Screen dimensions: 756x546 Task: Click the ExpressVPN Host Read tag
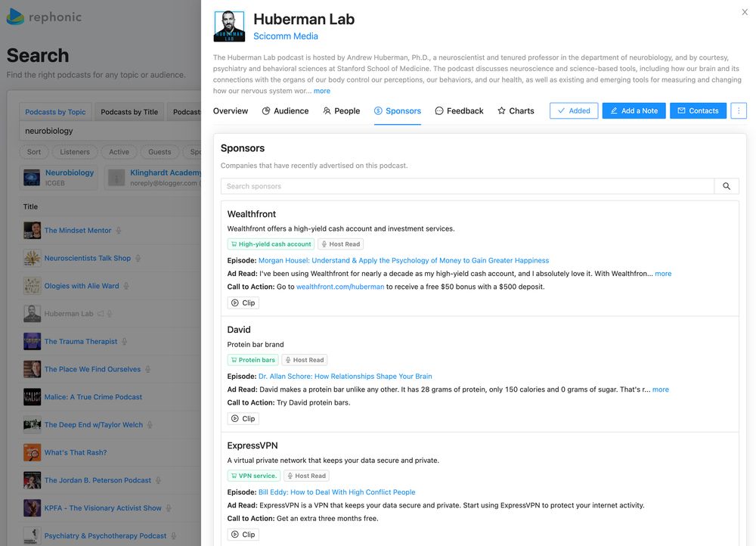(x=307, y=476)
